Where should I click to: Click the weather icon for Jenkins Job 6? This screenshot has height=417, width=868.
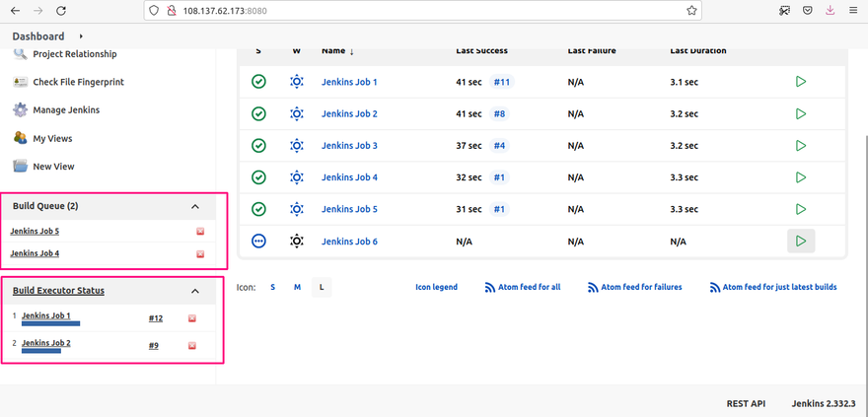(x=297, y=242)
